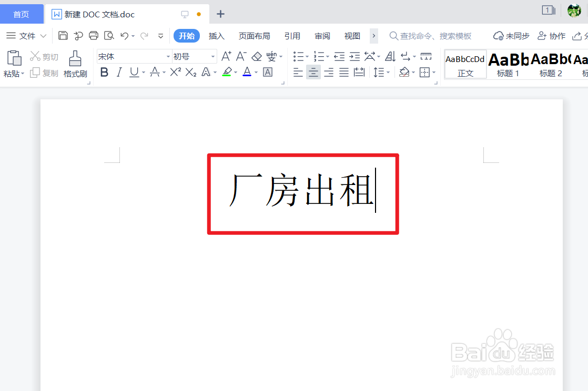Apply the 标题 1 style

pos(508,65)
